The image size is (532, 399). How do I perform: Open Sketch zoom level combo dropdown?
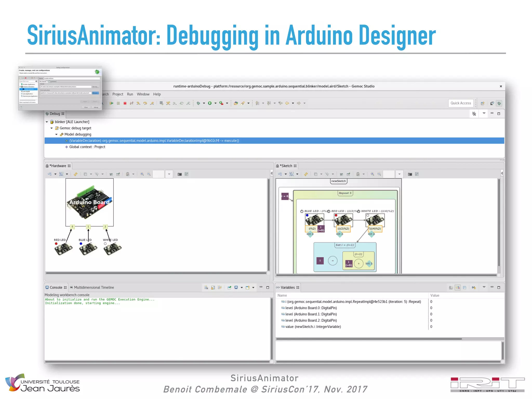[399, 174]
